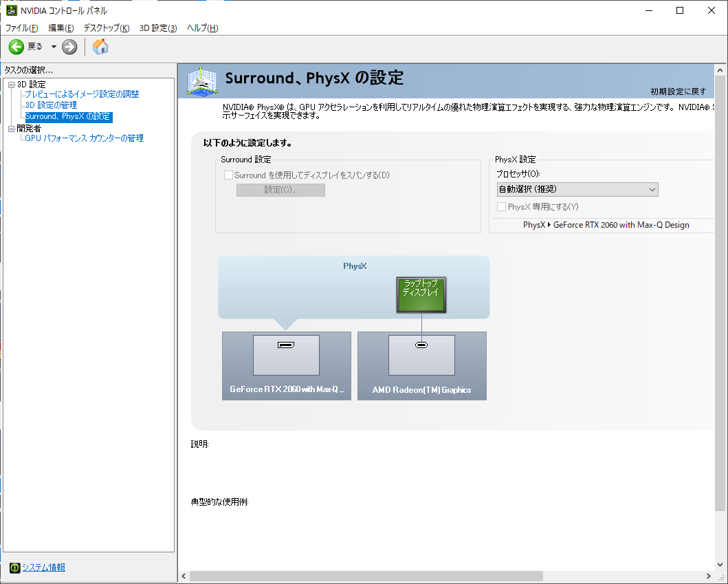Collapse the 開発者 tree node
The image size is (728, 584).
tap(11, 129)
